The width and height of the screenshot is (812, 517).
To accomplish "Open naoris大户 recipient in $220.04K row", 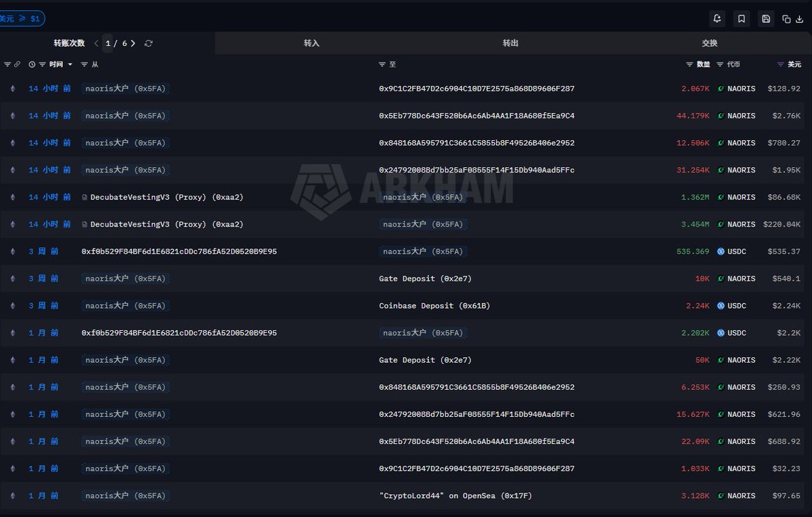I will (423, 224).
